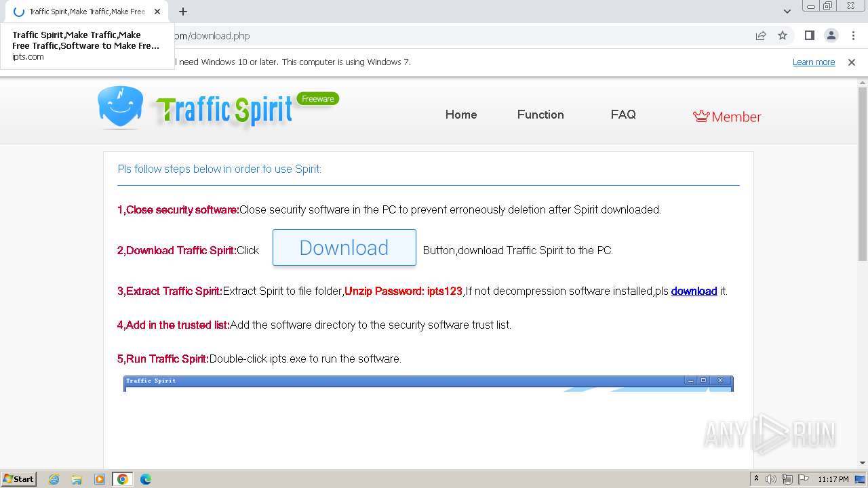Open Windows Explorer folder from taskbar

(77, 479)
